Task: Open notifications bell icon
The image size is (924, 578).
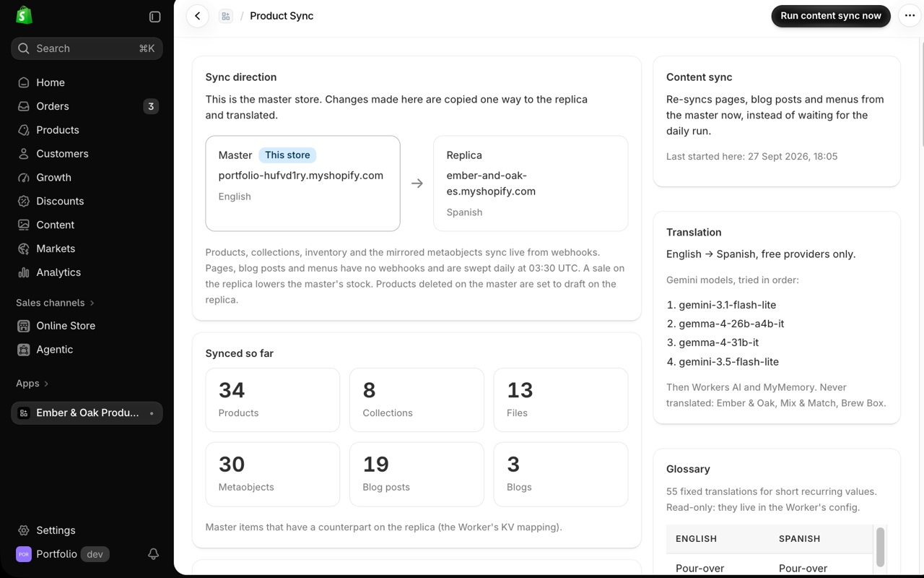Action: (x=153, y=554)
